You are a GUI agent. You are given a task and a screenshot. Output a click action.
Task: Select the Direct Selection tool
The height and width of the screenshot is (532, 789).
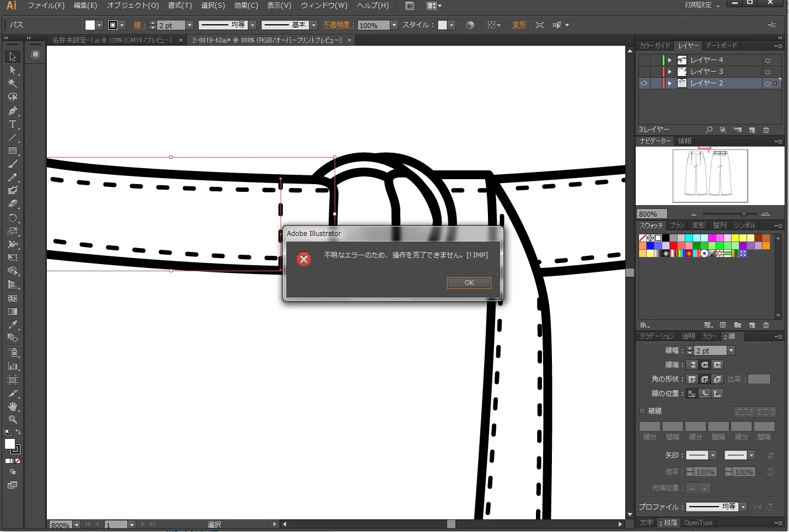coord(13,70)
